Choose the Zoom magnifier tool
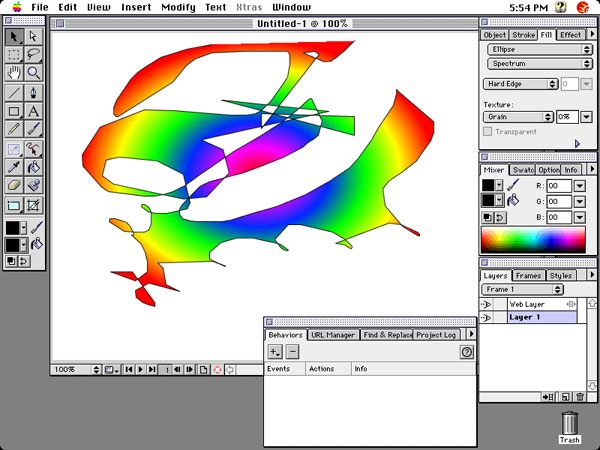 tap(34, 73)
